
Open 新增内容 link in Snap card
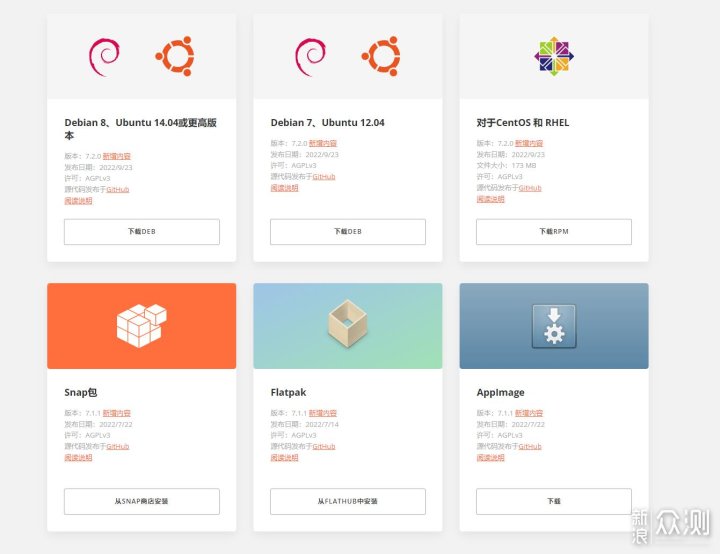pyautogui.click(x=117, y=413)
